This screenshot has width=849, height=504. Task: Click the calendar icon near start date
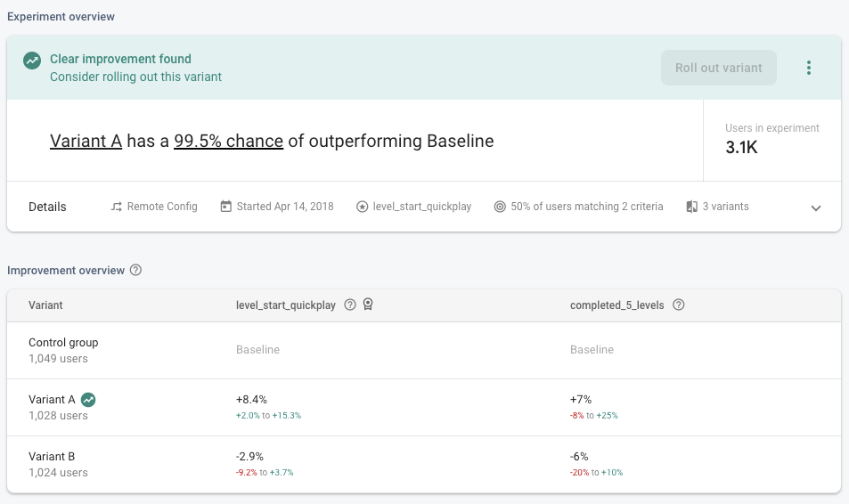(225, 207)
